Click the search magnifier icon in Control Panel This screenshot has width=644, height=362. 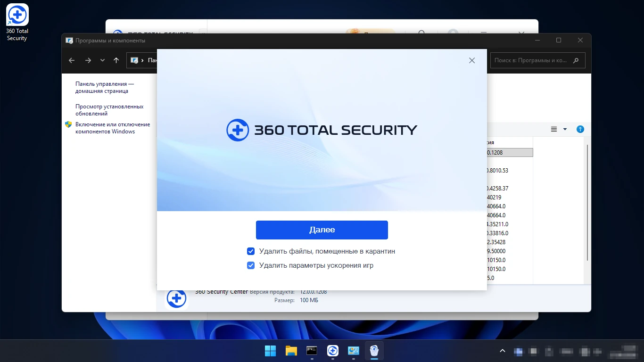coord(576,60)
